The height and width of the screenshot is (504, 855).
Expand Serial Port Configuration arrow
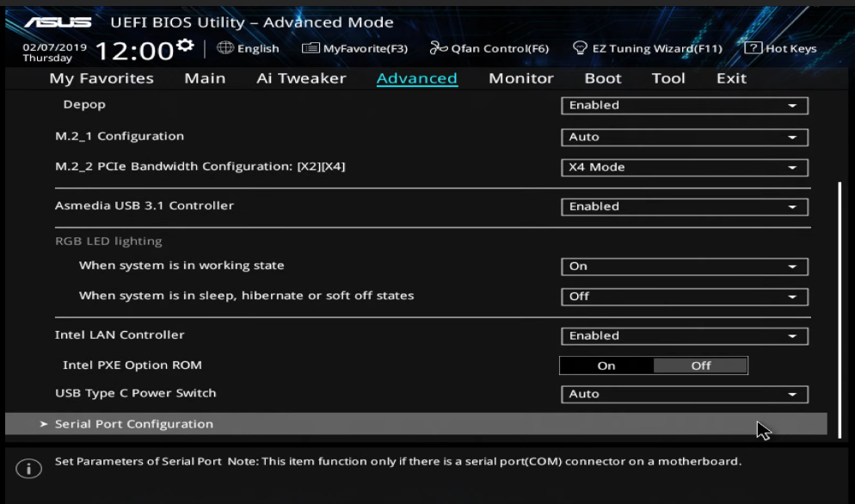(44, 424)
